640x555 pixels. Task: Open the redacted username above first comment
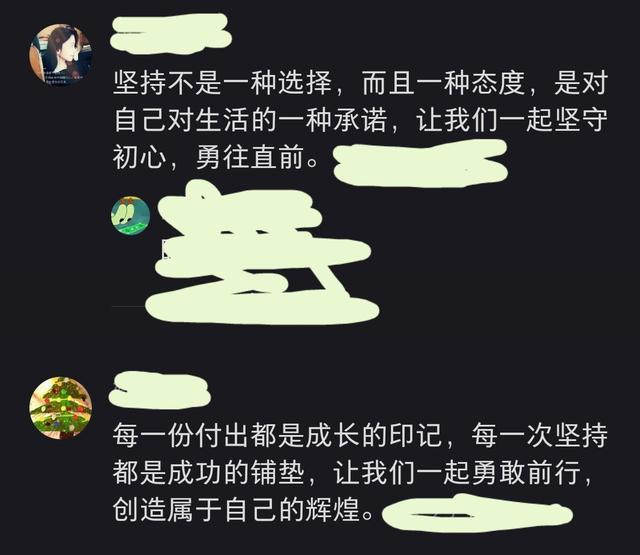[170, 35]
